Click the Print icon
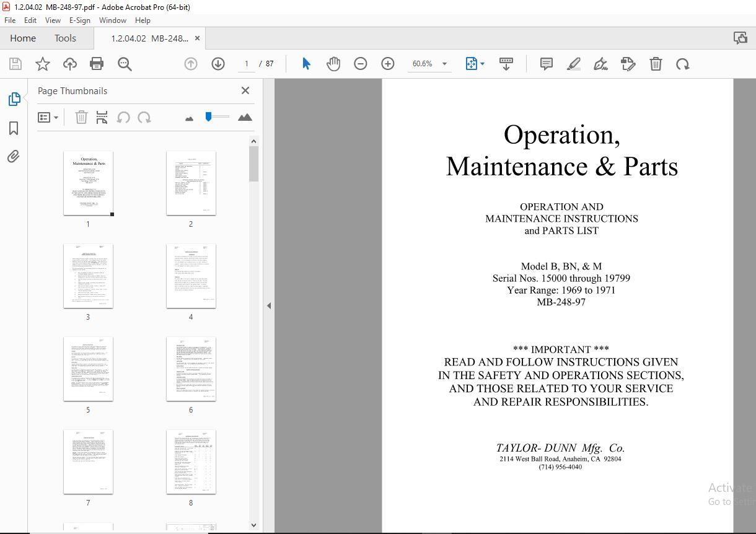The width and height of the screenshot is (756, 534). 97,63
